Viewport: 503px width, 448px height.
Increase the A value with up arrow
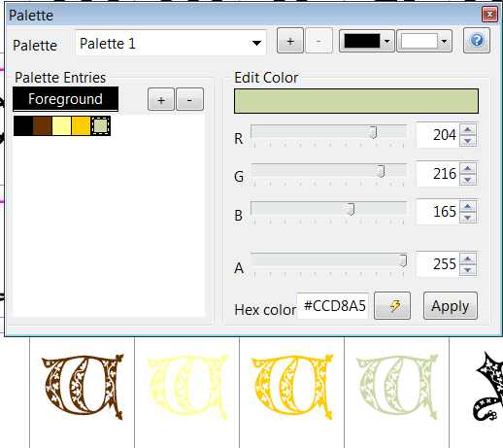(x=468, y=258)
